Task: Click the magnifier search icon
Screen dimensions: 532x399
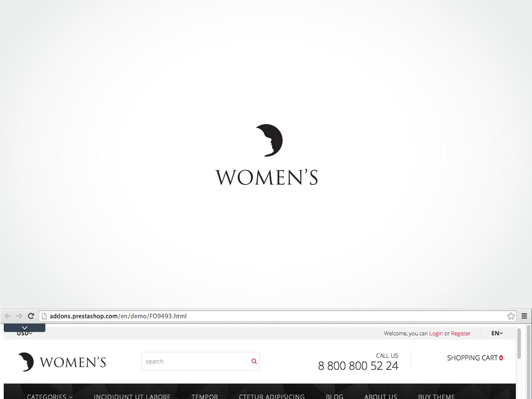Action: [254, 361]
